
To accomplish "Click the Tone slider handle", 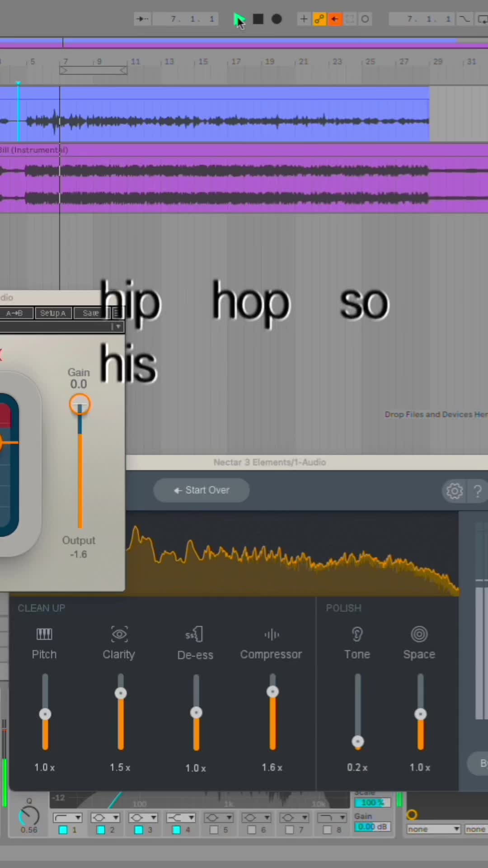I will (358, 742).
